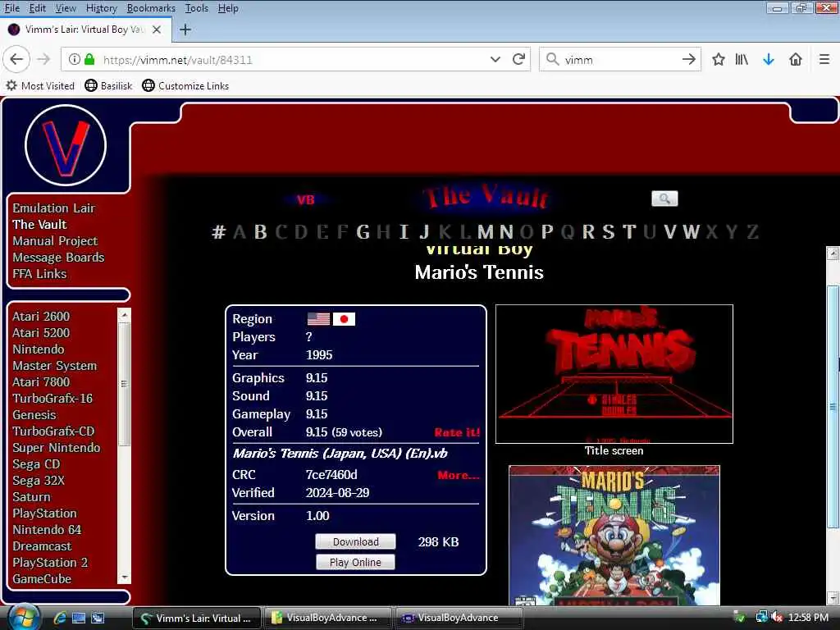
Task: Open the hamburger application menu
Action: tap(824, 59)
